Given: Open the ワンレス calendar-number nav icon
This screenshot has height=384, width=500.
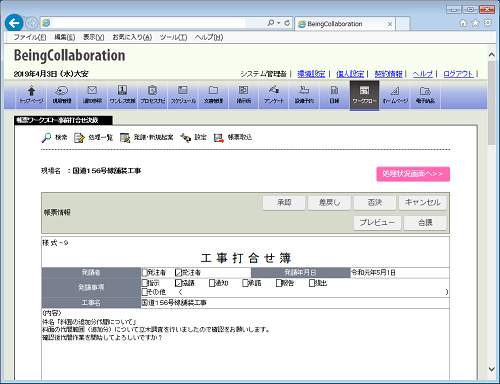Looking at the screenshot, I should [122, 95].
